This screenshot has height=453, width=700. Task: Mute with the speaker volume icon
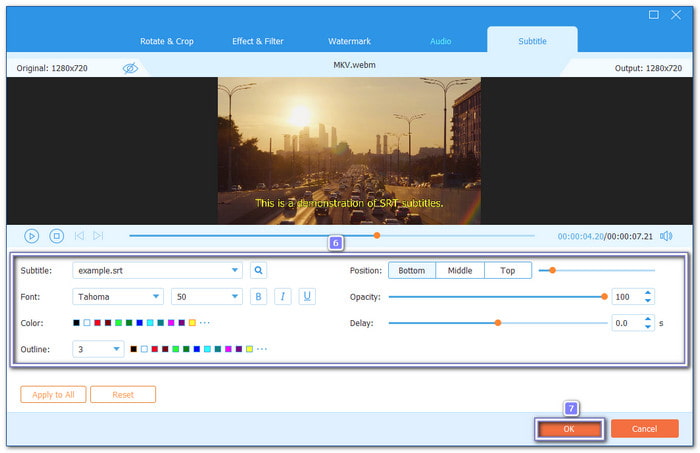[x=666, y=236]
